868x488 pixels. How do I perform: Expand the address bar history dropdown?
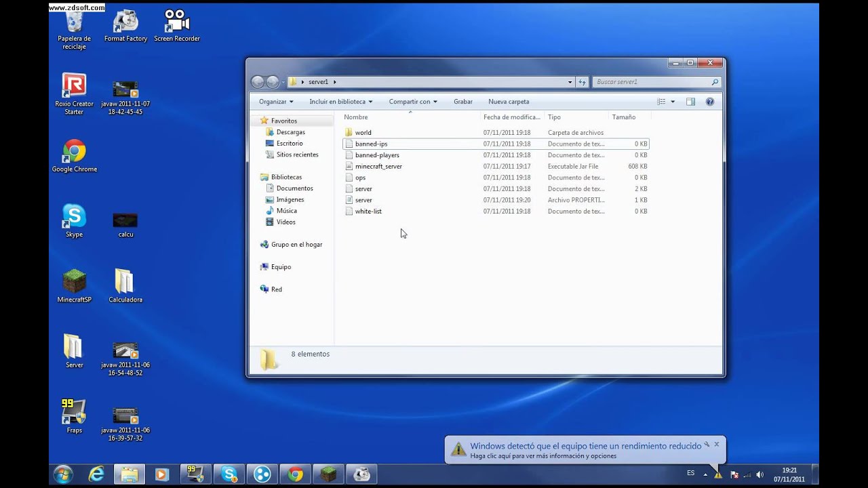(570, 82)
